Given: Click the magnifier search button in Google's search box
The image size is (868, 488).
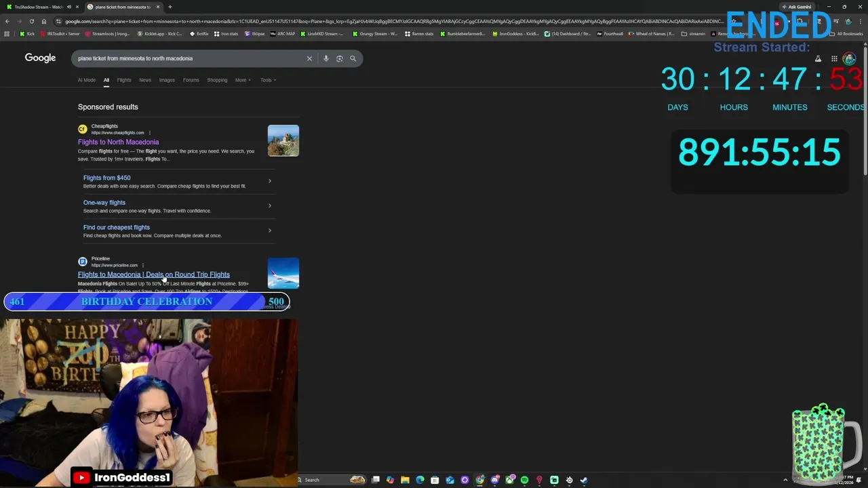Looking at the screenshot, I should [x=353, y=58].
